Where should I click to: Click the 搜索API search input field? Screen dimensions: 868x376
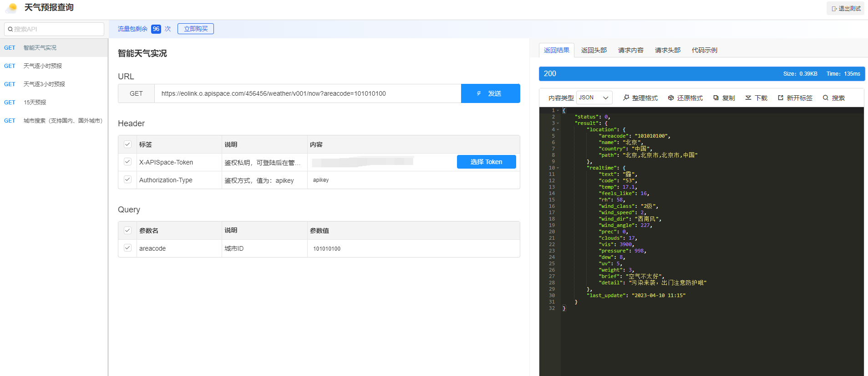[x=54, y=29]
